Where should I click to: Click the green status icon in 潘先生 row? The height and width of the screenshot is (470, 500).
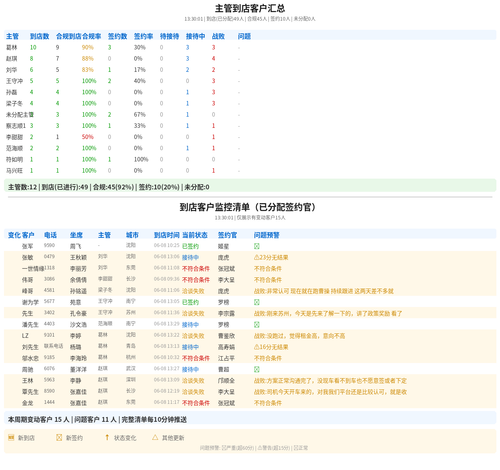257,325
